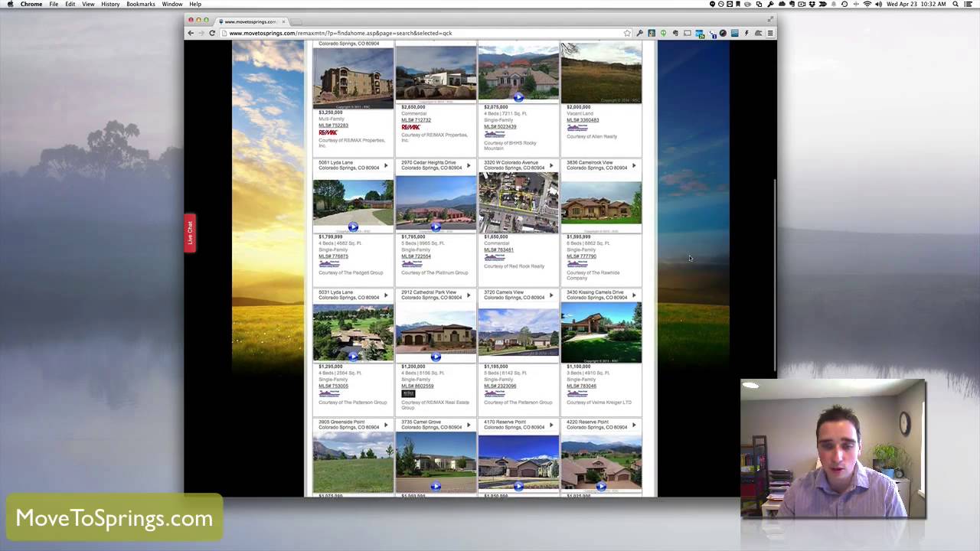
Task: Open MLS# 752283 listing link
Action: (333, 126)
